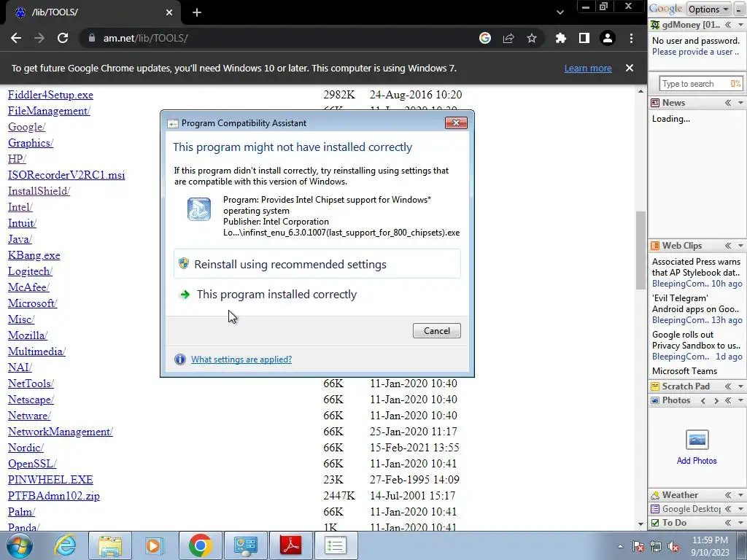The height and width of the screenshot is (560, 747).
Task: Toggle the Chrome side panel icon
Action: coord(584,38)
